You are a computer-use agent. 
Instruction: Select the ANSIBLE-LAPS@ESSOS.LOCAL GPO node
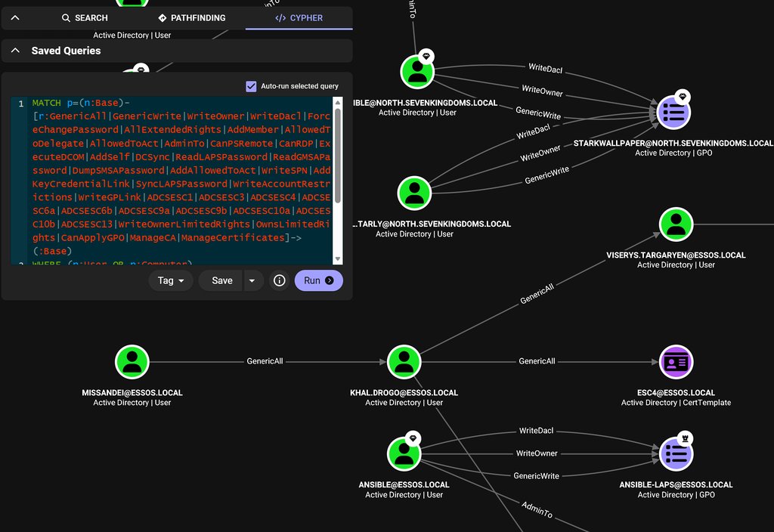tap(676, 454)
